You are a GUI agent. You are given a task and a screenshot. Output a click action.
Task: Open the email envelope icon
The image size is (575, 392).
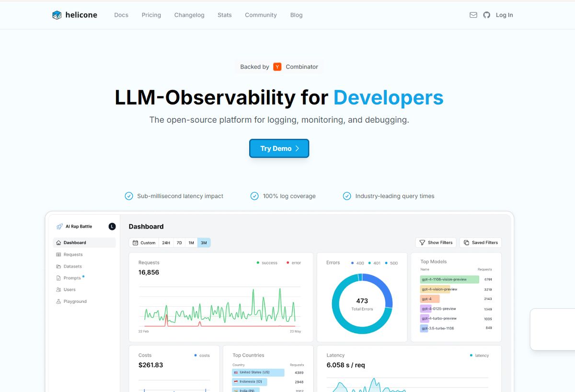click(473, 15)
